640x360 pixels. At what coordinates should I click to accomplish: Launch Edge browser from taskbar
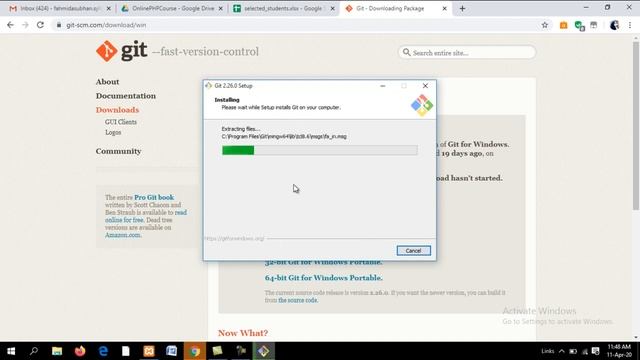pos(103,351)
